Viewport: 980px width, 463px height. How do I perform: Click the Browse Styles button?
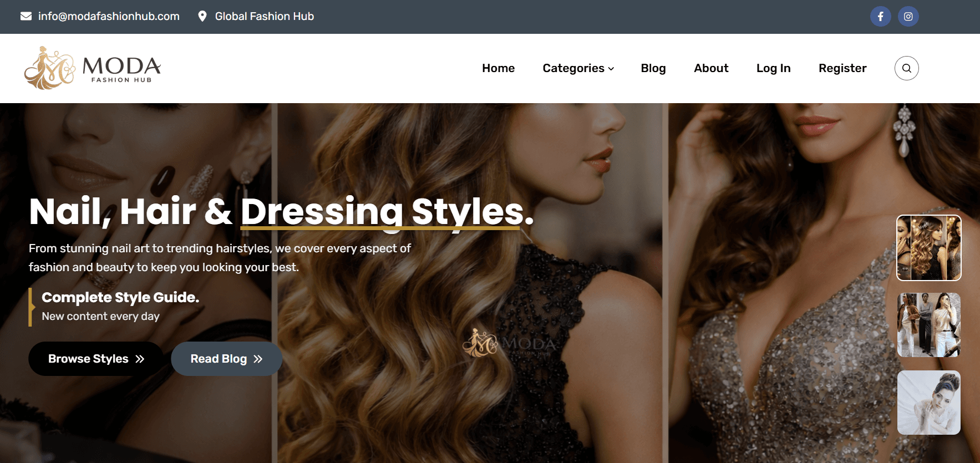click(95, 359)
